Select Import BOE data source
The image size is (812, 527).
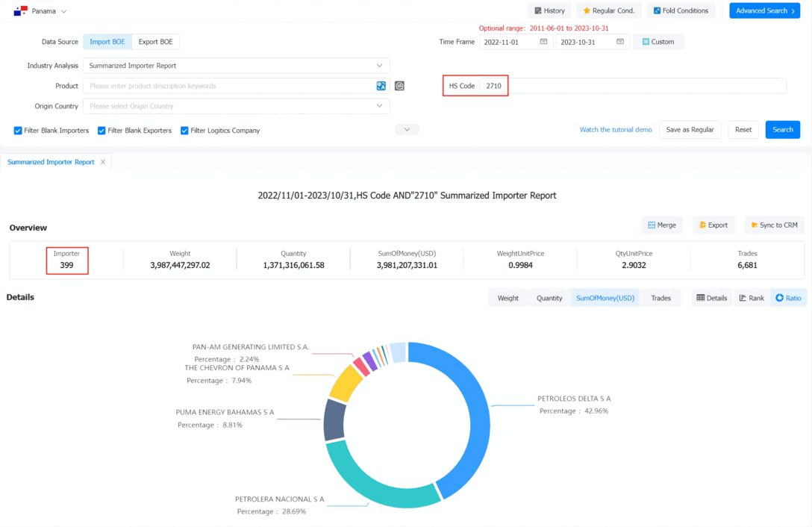point(107,42)
